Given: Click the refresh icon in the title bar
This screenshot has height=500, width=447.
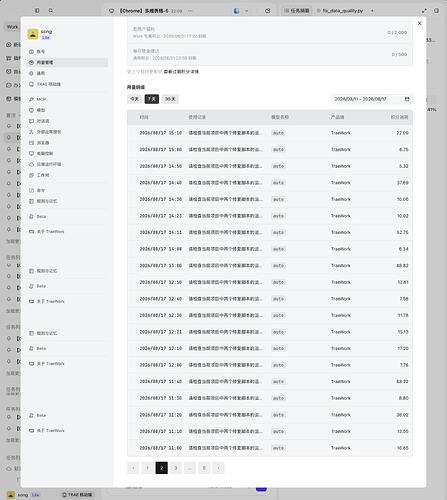Looking at the screenshot, I should pos(268,11).
